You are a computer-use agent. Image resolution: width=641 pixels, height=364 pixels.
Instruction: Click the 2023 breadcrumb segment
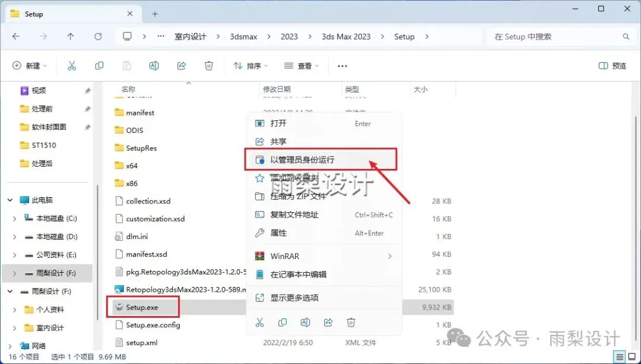click(x=289, y=36)
